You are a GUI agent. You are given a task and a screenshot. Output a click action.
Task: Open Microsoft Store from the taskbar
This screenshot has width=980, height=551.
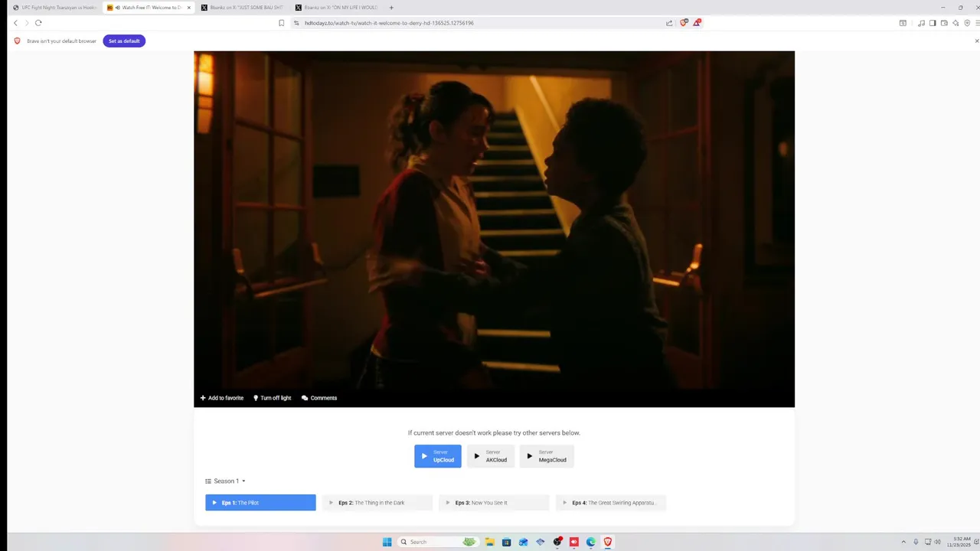pos(507,542)
